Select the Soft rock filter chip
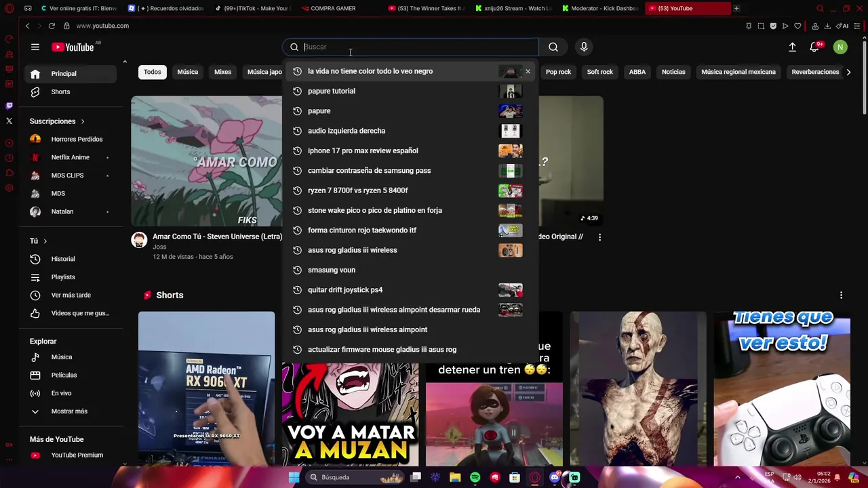Screen dimensions: 868x488 tap(600, 72)
